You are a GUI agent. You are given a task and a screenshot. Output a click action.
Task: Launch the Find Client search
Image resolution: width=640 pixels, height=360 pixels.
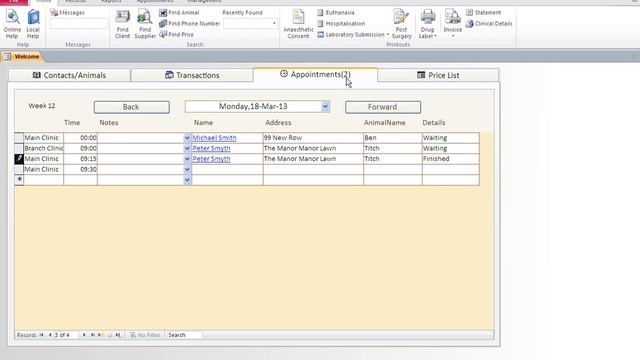tap(122, 24)
